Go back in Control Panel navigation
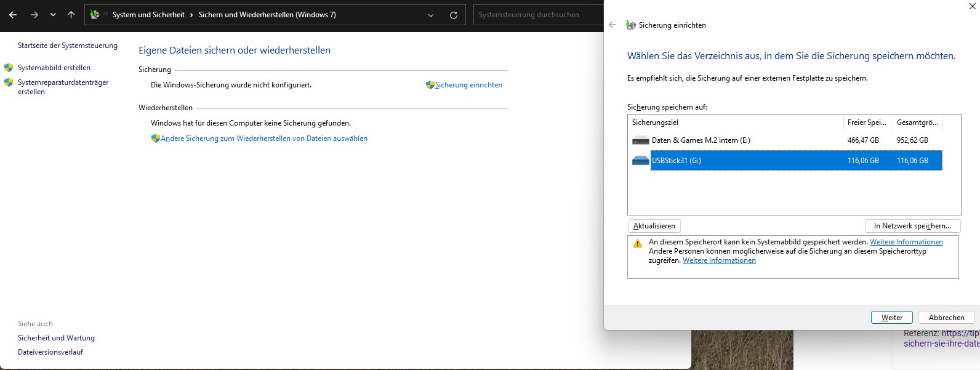980x370 pixels. [13, 15]
